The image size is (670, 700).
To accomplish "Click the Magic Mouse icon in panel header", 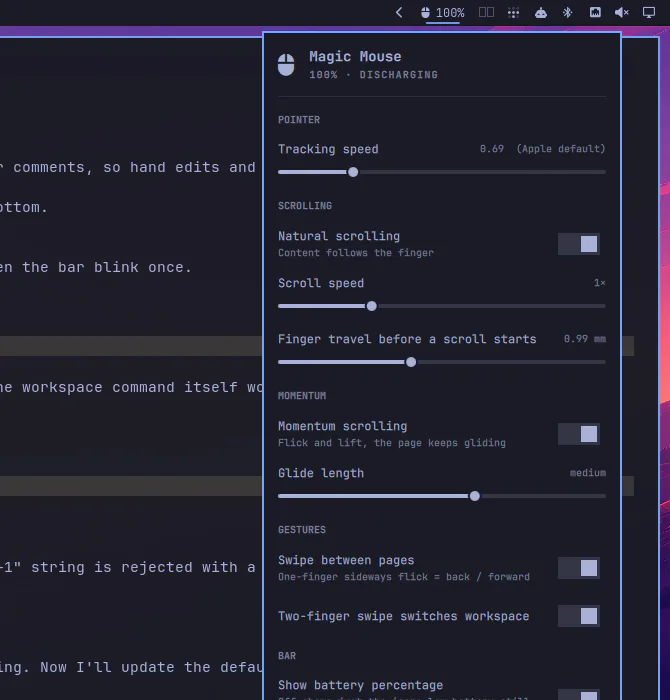I will click(x=286, y=65).
